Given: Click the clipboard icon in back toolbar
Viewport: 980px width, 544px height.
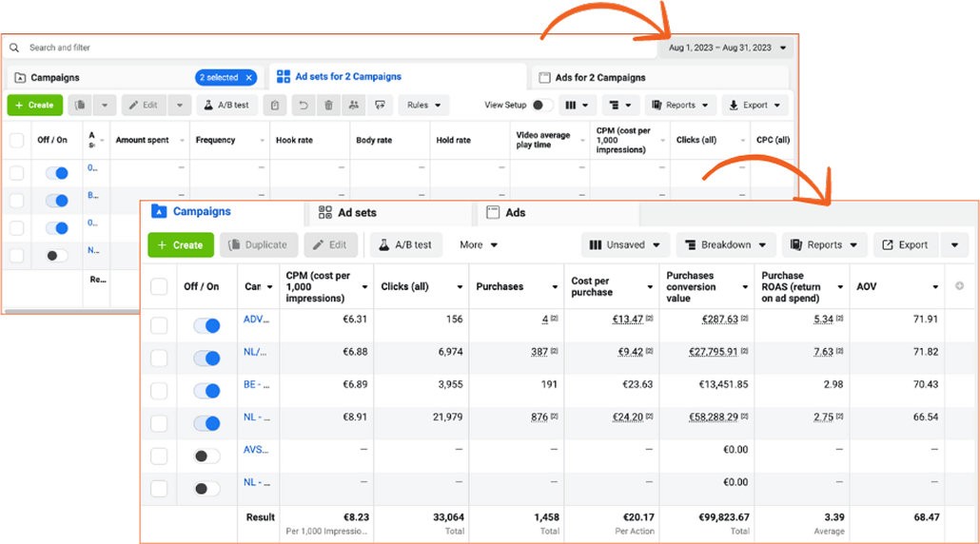Looking at the screenshot, I should click(x=275, y=105).
